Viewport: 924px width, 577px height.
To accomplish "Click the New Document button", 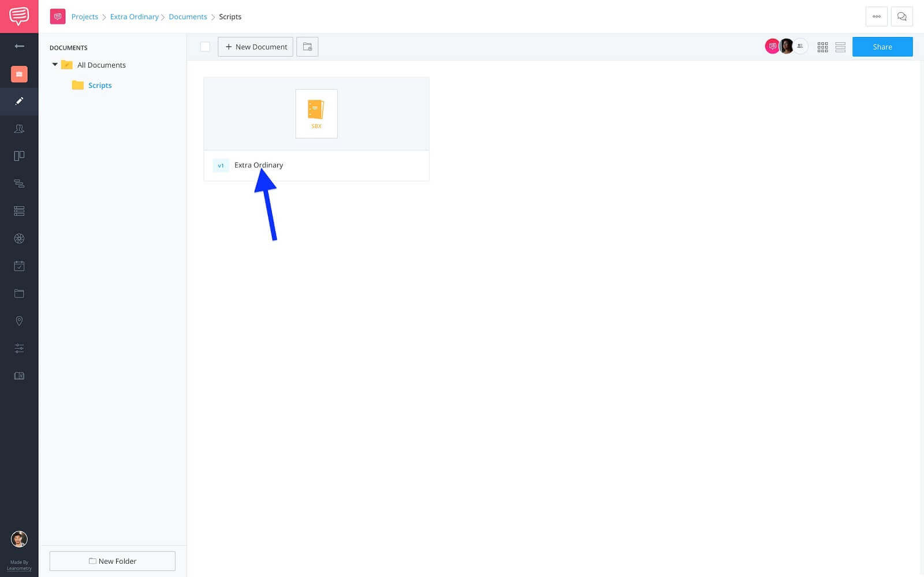I will click(255, 47).
